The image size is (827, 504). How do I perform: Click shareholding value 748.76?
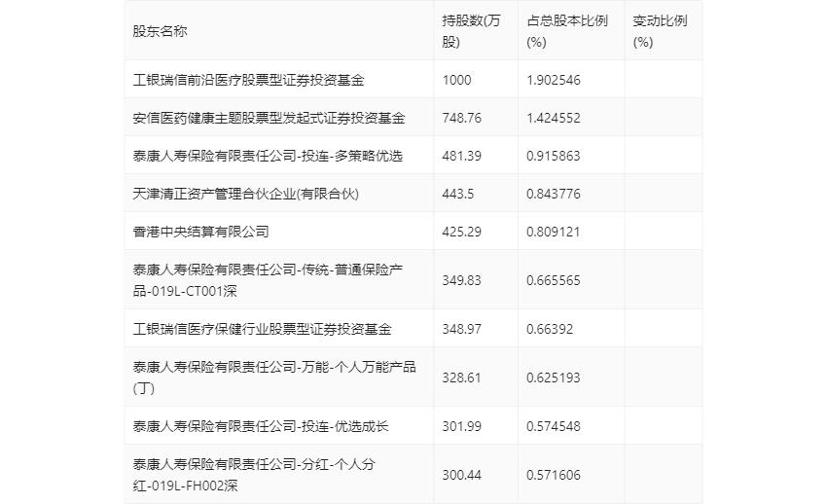click(x=461, y=118)
